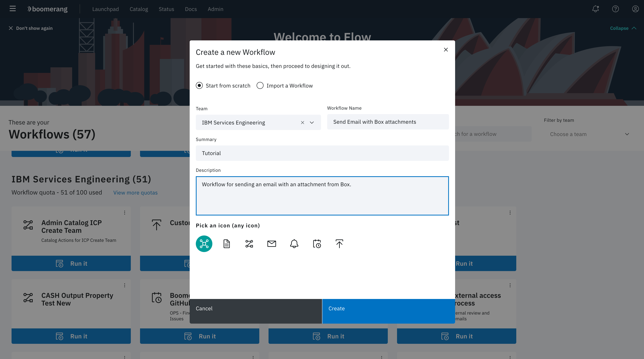Pick the calendar clock schedule icon
Screen dimensions: 644x359
(317, 244)
